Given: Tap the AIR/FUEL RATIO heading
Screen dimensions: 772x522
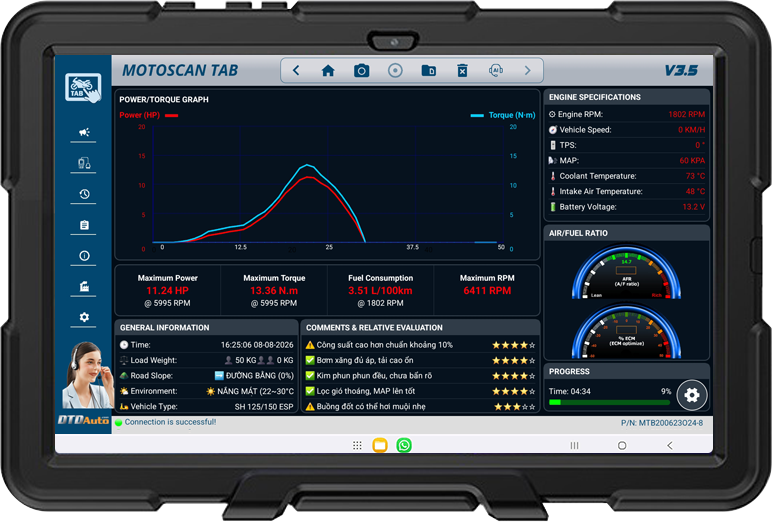Looking at the screenshot, I should (578, 233).
